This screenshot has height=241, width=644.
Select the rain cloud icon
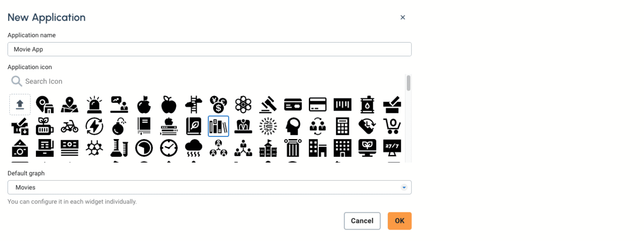click(x=194, y=148)
